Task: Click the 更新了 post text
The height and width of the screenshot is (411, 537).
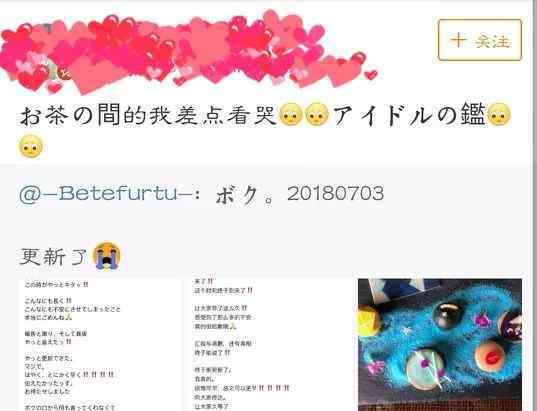Action: click(54, 257)
